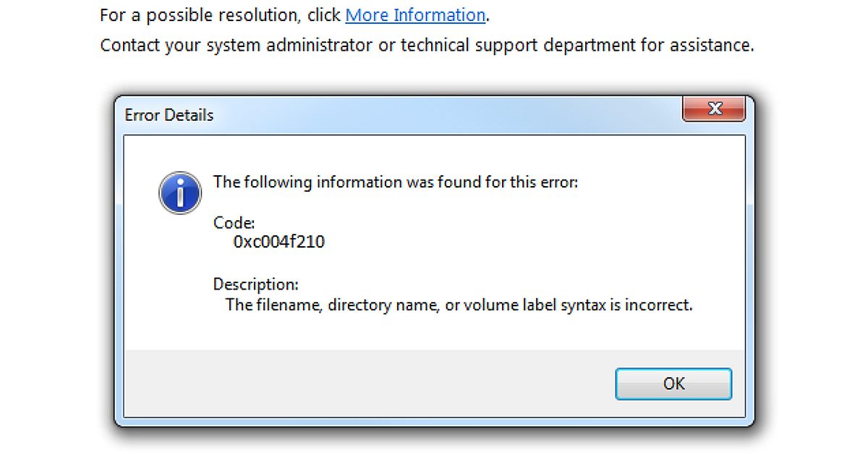Image resolution: width=868 pixels, height=454 pixels.
Task: Click the underlined More Information hyperlink text
Action: click(415, 14)
